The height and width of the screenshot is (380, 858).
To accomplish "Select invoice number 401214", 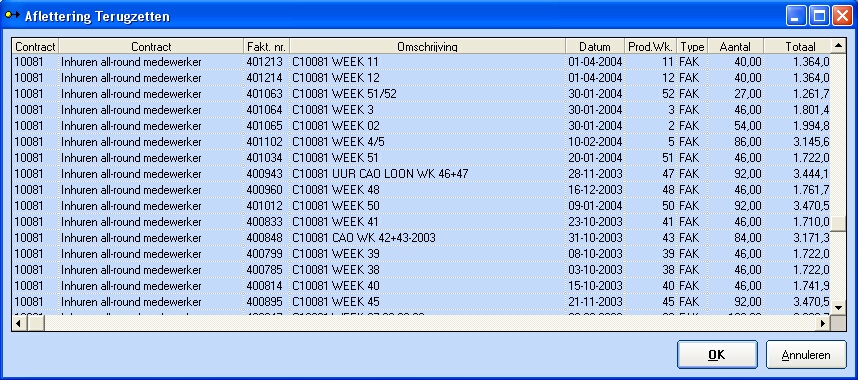I will 264,78.
